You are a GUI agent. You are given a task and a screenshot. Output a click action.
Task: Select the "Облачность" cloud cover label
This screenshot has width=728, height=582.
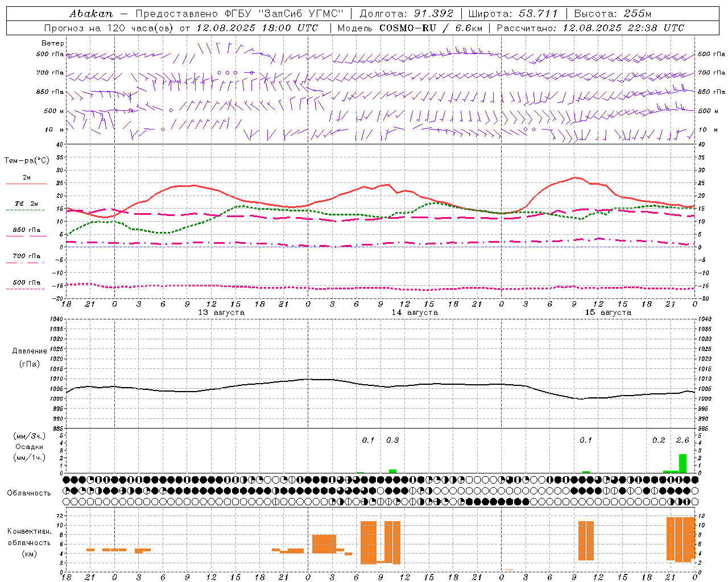pos(29,493)
